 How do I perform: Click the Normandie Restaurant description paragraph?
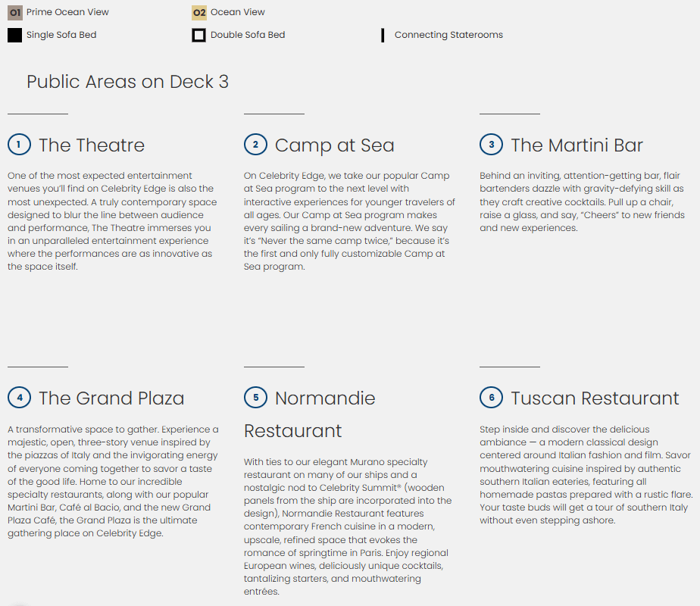tap(348, 526)
